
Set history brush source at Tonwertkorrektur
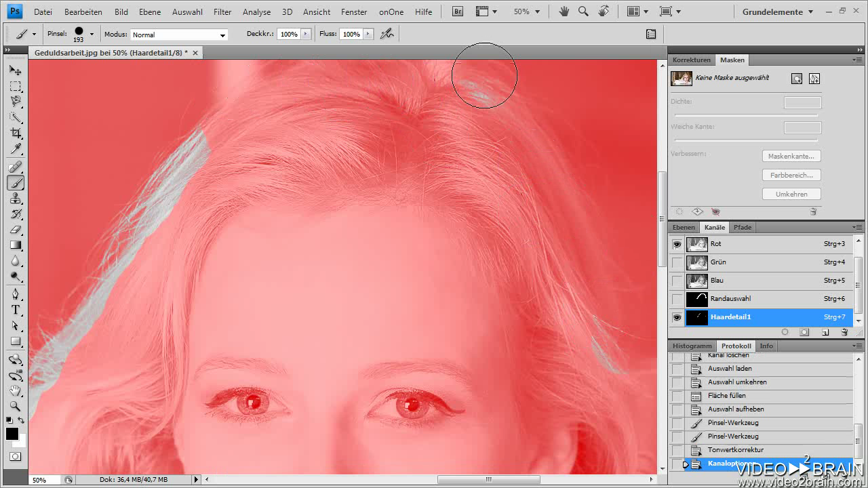[677, 450]
